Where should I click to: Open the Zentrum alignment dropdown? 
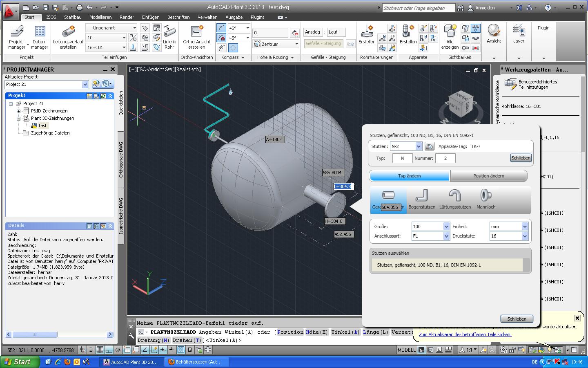pyautogui.click(x=276, y=44)
